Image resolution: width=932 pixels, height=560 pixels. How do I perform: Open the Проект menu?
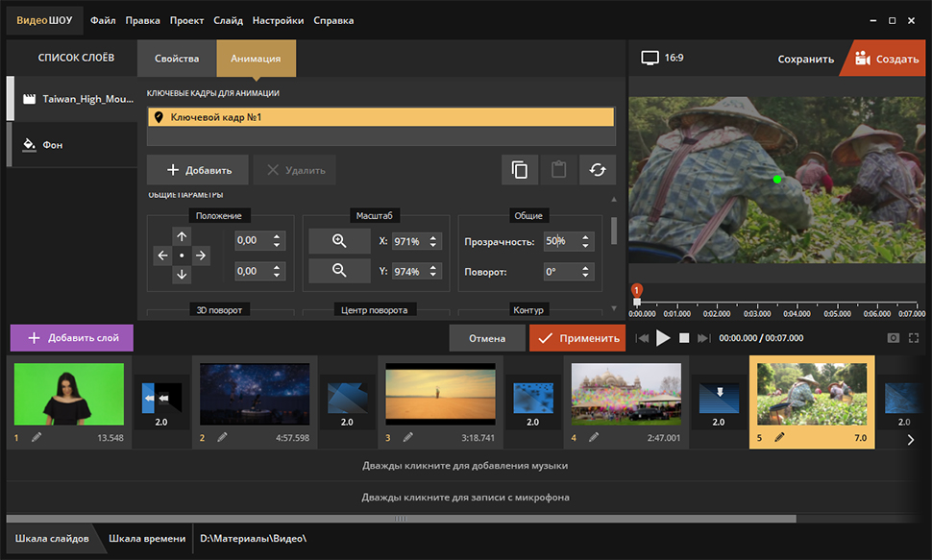[x=186, y=20]
